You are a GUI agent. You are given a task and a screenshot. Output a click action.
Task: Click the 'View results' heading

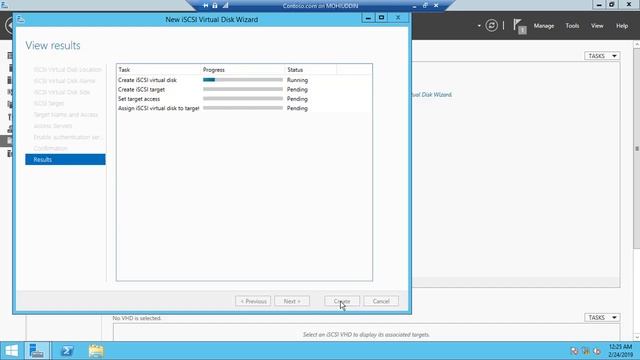[x=53, y=46]
